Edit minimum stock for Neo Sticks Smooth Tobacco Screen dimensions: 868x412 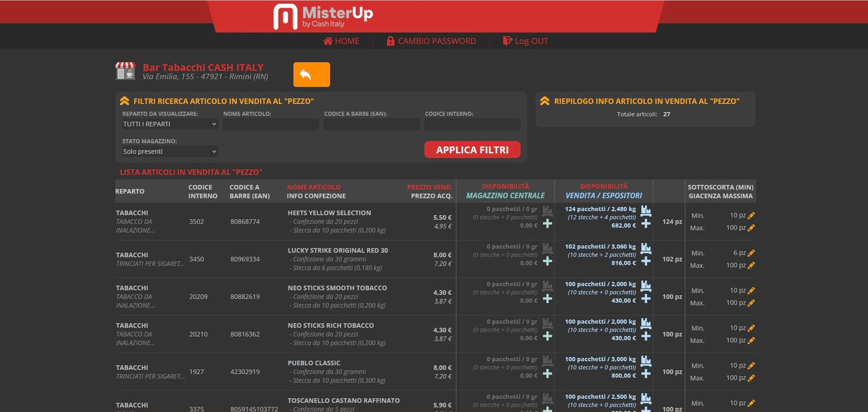[x=751, y=291]
